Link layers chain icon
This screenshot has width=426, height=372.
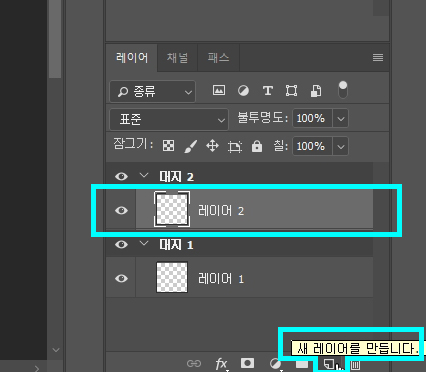[x=194, y=363]
